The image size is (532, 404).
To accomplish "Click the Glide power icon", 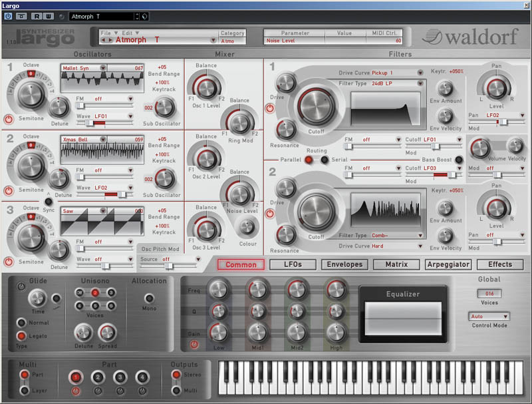I will pos(20,287).
